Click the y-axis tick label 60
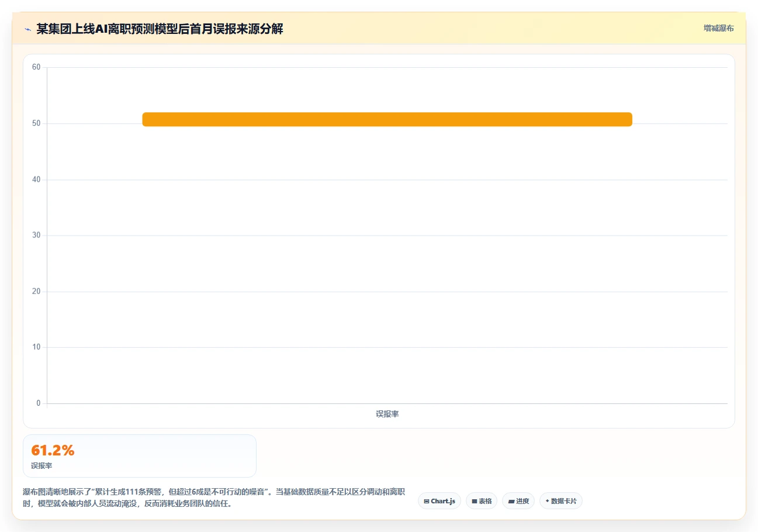Image resolution: width=758 pixels, height=532 pixels. (x=36, y=67)
